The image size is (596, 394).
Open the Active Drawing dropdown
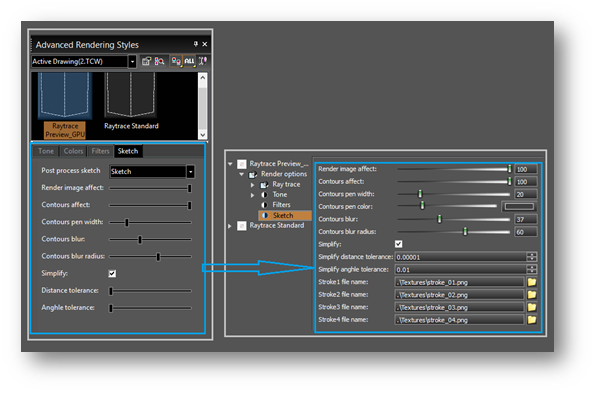[132, 61]
